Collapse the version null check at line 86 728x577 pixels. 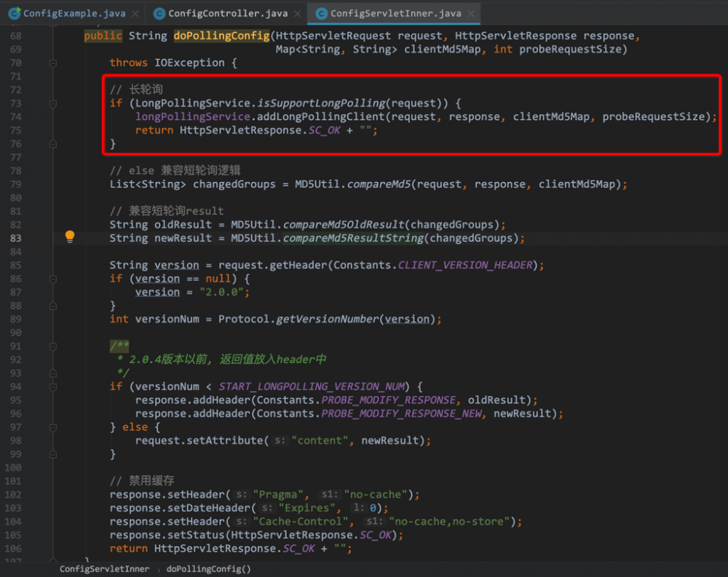pyautogui.click(x=53, y=279)
